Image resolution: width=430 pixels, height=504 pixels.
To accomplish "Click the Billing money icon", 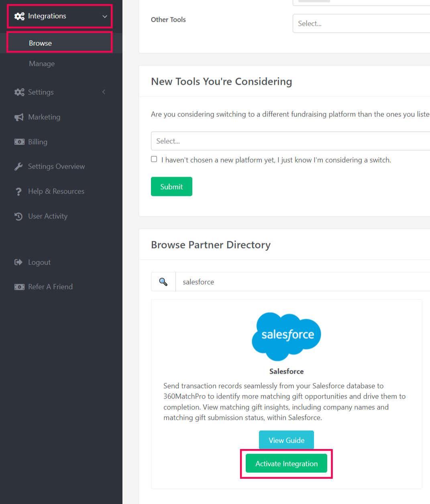I will [19, 142].
